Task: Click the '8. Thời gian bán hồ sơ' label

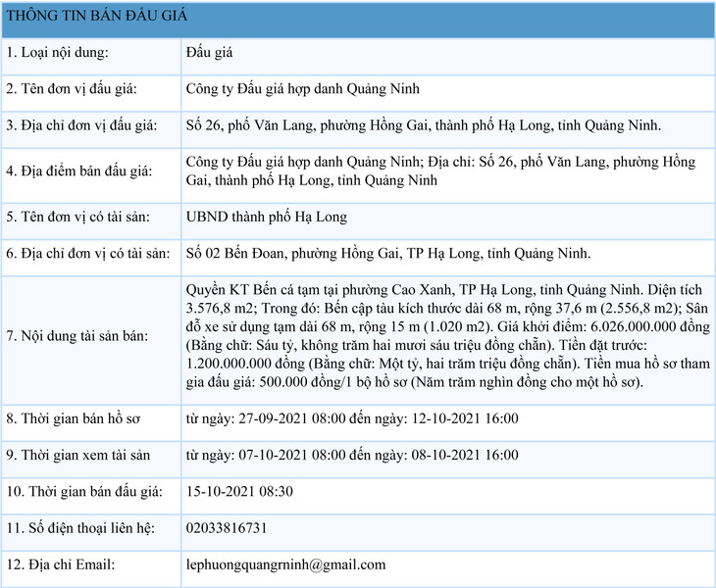Action: tap(74, 418)
